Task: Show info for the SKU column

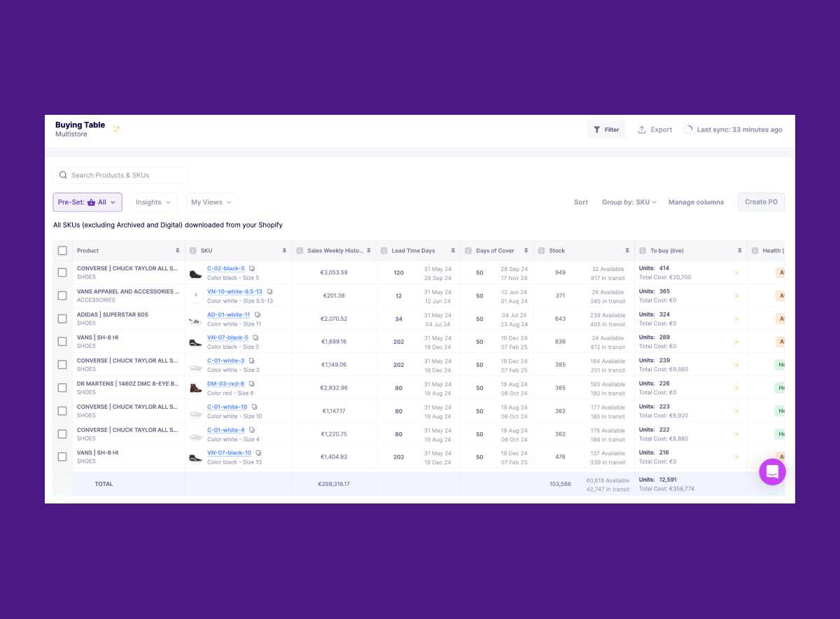Action: pyautogui.click(x=192, y=251)
